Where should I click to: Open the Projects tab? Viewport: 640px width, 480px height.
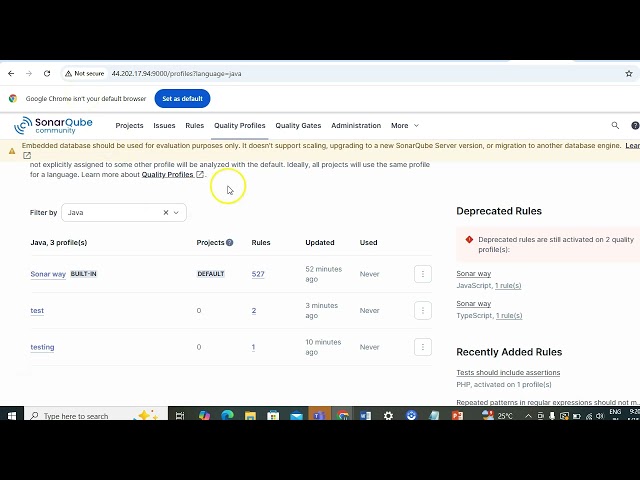129,125
